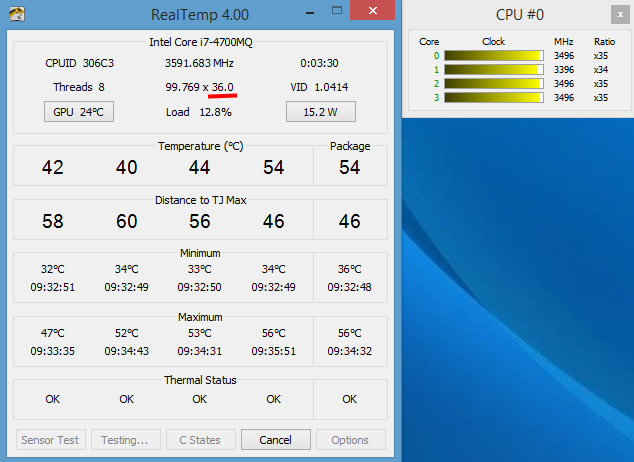Click the CPU #0 panel title

pos(520,15)
